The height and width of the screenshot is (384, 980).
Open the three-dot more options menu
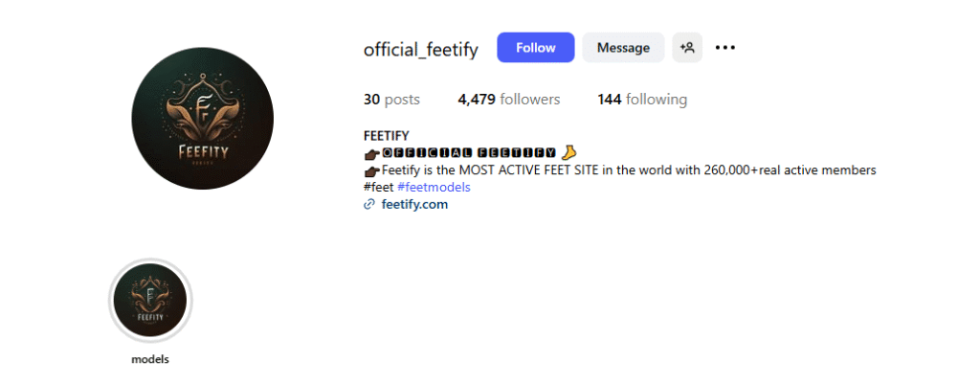coord(724,47)
